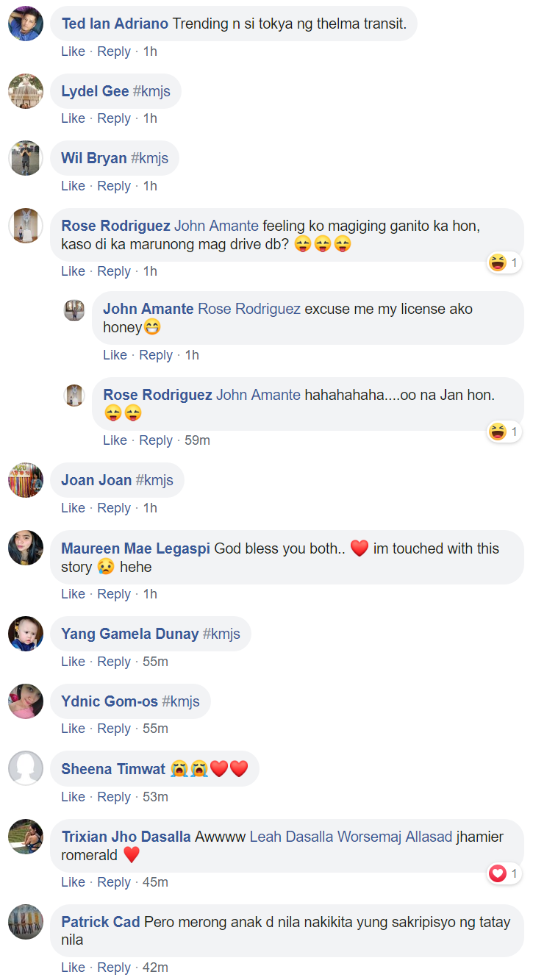Like Ydnic Gom-os's comment

click(x=74, y=729)
